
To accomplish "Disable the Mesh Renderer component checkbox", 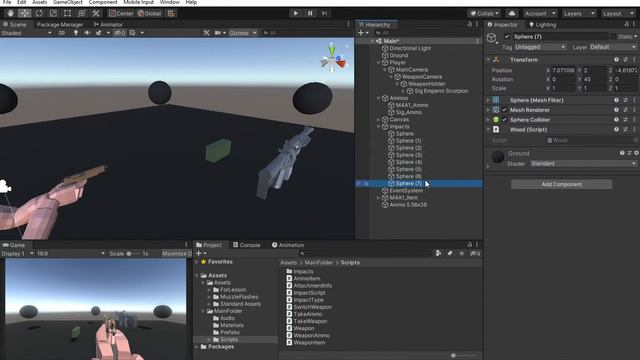I will (x=505, y=110).
